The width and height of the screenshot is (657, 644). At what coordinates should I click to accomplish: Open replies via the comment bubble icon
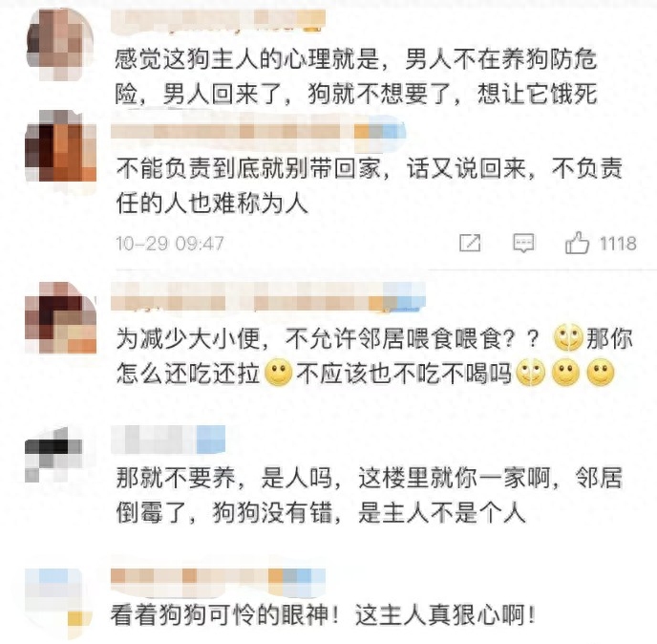523,244
